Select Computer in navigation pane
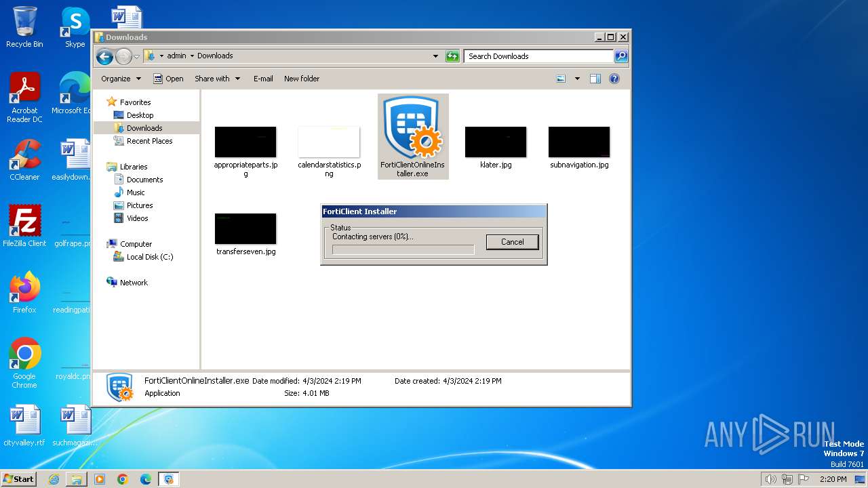 coord(129,244)
